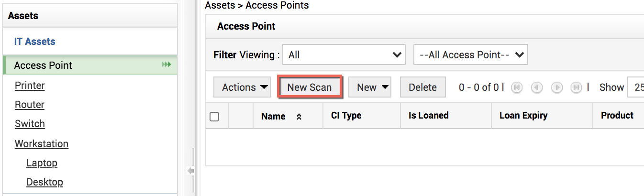644x196 pixels.
Task: Open Printer in the assets sidebar
Action: (30, 86)
